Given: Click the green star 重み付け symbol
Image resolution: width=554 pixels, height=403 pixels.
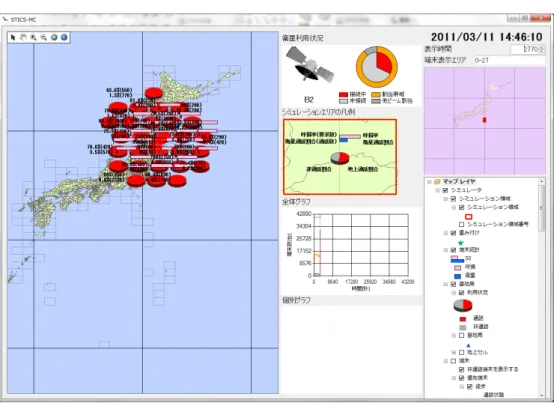Looking at the screenshot, I should (x=461, y=243).
